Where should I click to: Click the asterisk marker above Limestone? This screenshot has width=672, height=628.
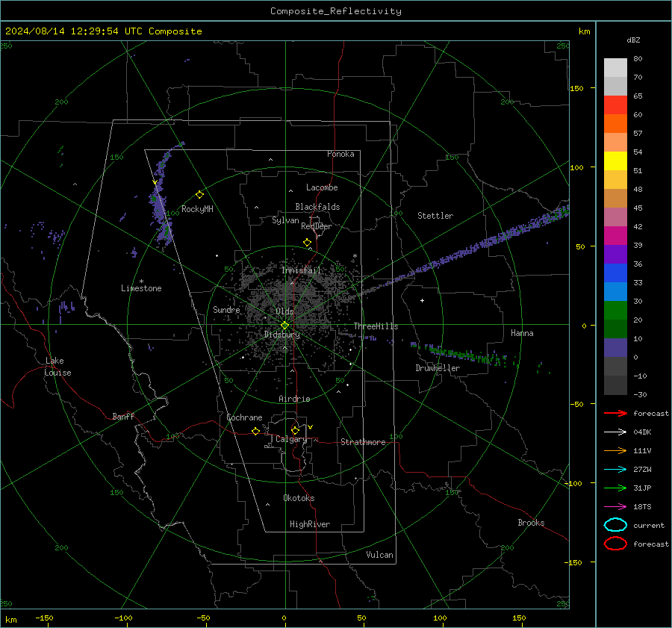click(x=141, y=282)
